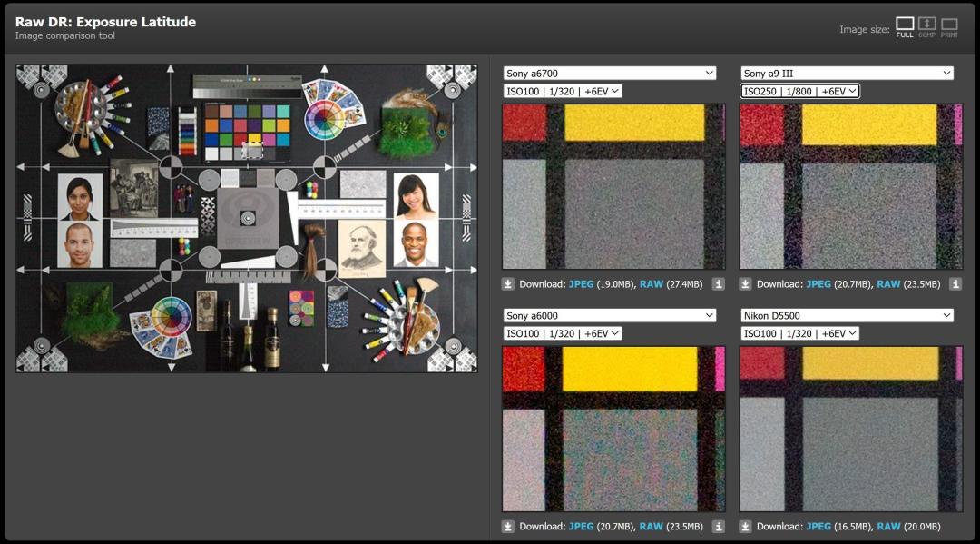This screenshot has width=980, height=544.
Task: Click the Sony a6700 crop preview image
Action: pyautogui.click(x=613, y=187)
